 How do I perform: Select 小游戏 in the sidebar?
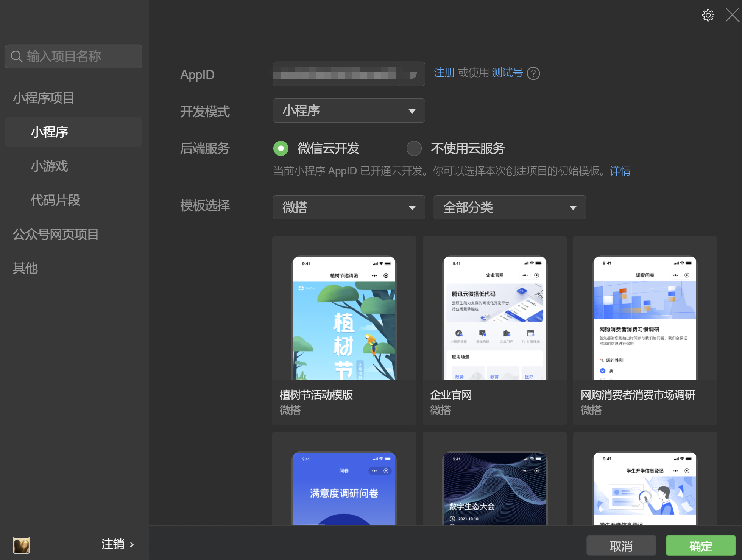[49, 166]
